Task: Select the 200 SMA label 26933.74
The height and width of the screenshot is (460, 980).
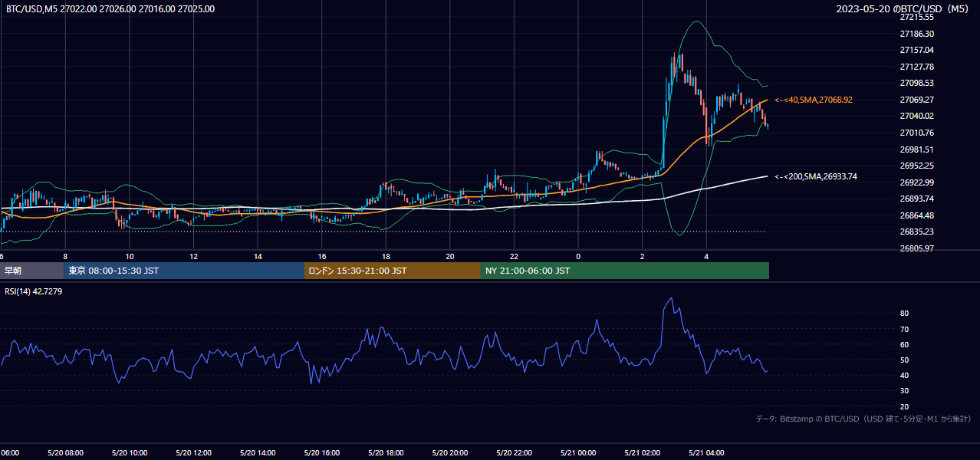Action: [x=816, y=176]
